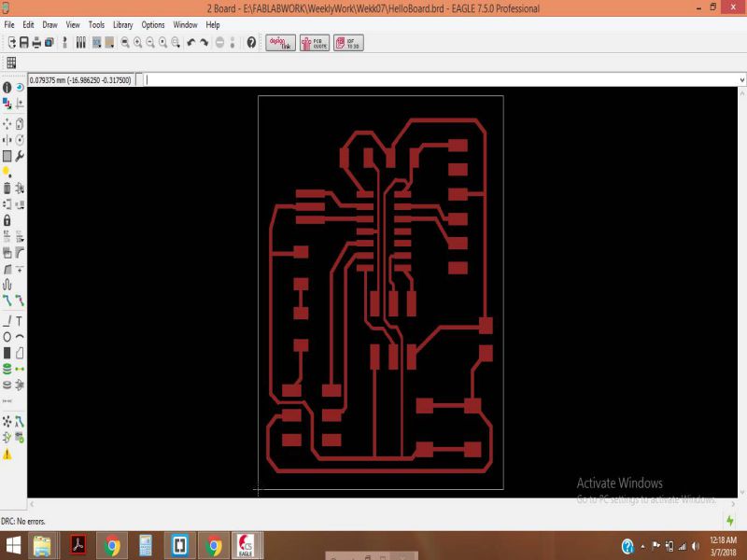This screenshot has height=560, width=747.
Task: Open the Tools menu
Action: click(x=96, y=25)
